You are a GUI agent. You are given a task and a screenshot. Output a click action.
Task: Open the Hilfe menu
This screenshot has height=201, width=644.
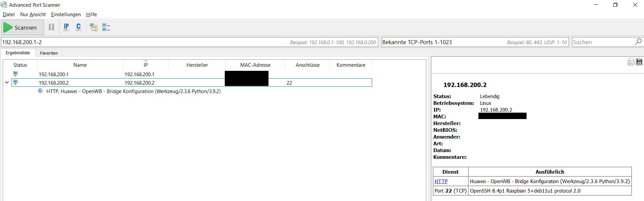coord(92,15)
